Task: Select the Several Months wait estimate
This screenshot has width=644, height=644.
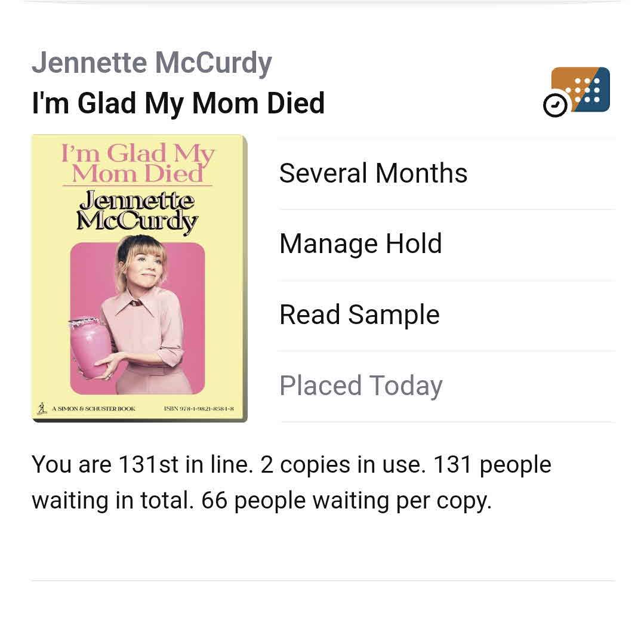Action: [x=373, y=173]
